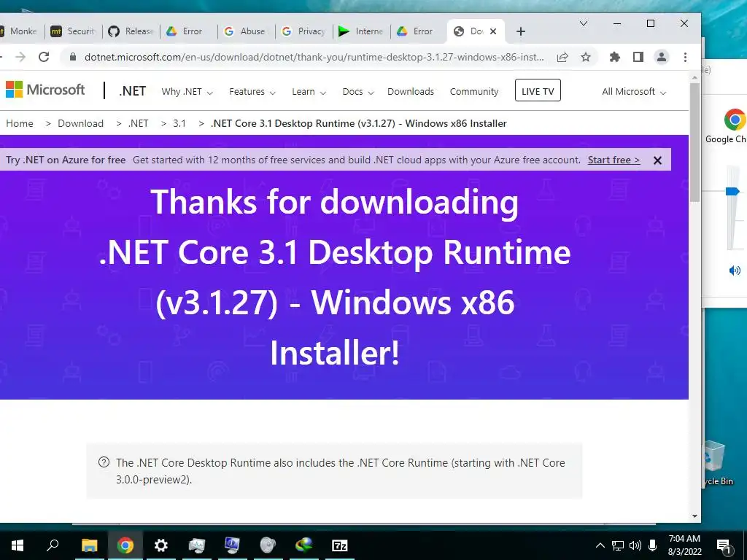Go to .NET home logo link

(133, 91)
